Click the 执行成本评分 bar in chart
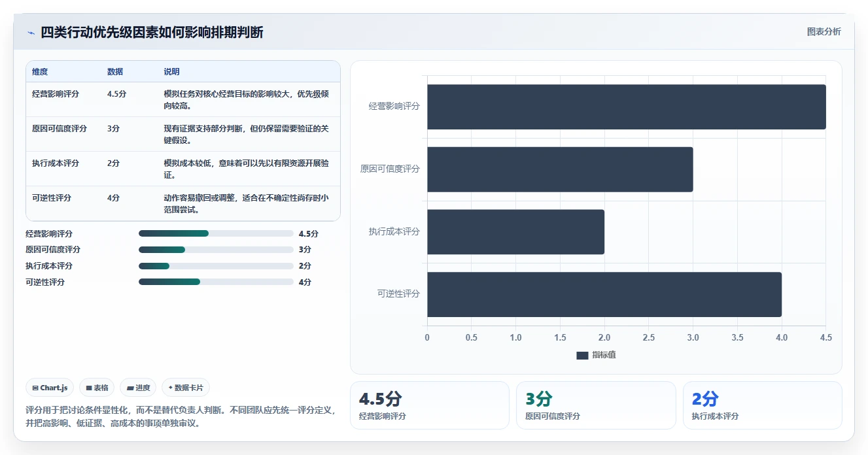Viewport: 868px width, 455px height. tap(515, 231)
